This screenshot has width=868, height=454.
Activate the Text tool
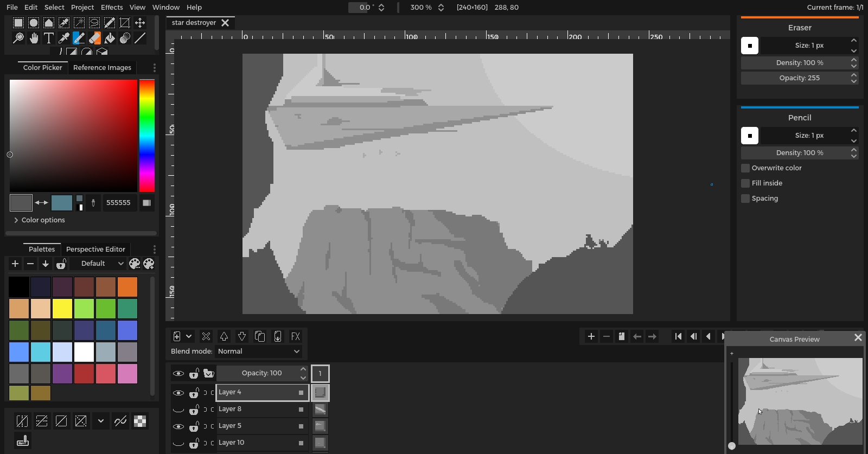coord(49,38)
